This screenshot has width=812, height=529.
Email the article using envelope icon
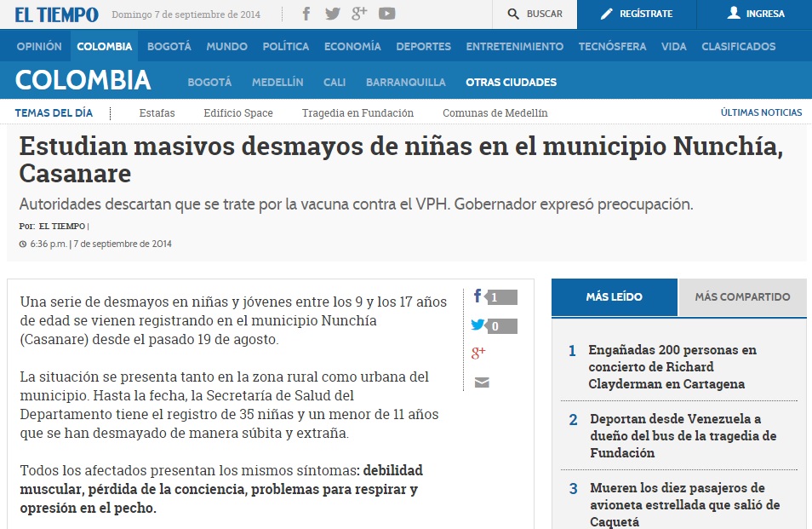482,382
